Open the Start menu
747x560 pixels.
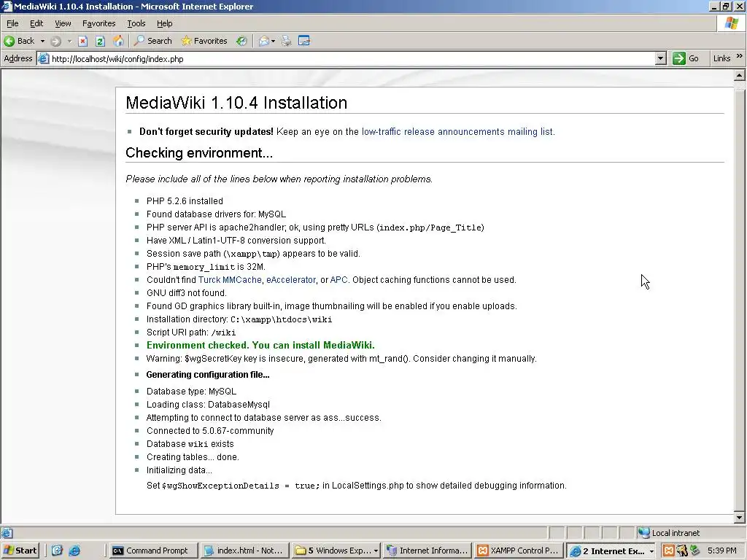[x=20, y=551]
